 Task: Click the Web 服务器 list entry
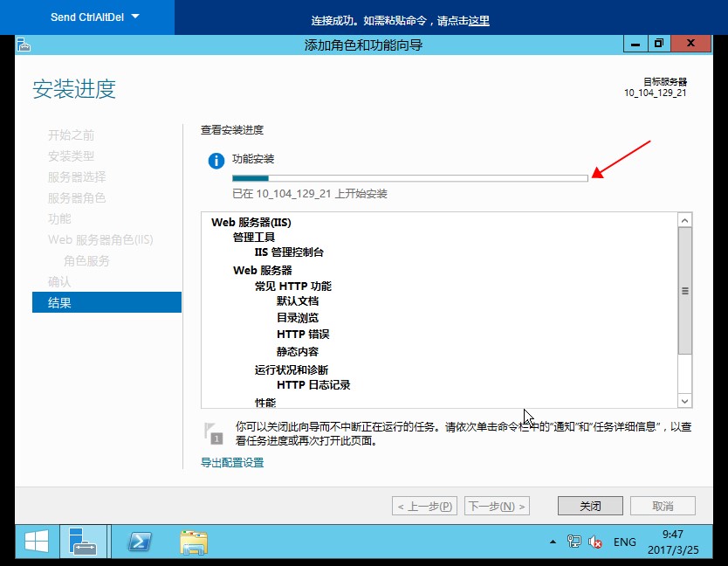coord(263,271)
